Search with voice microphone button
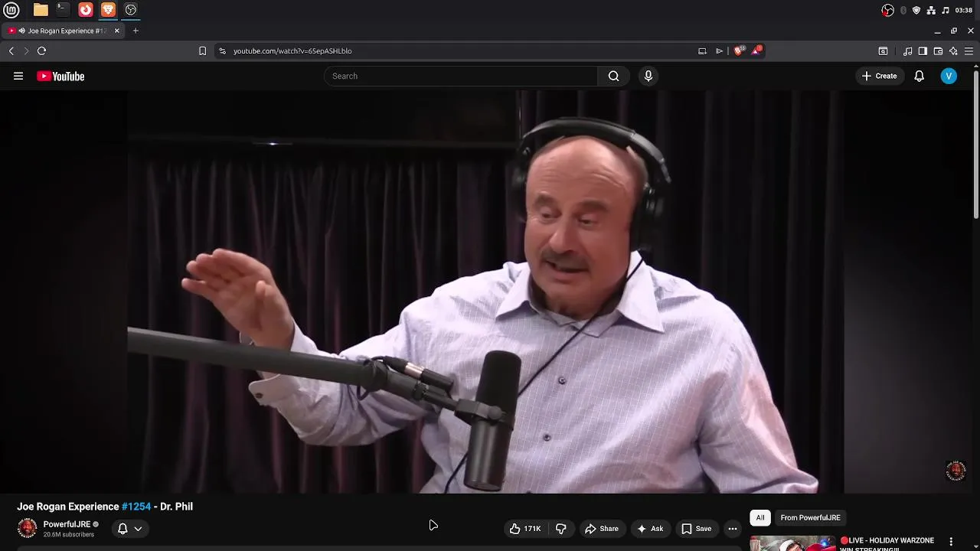 648,76
